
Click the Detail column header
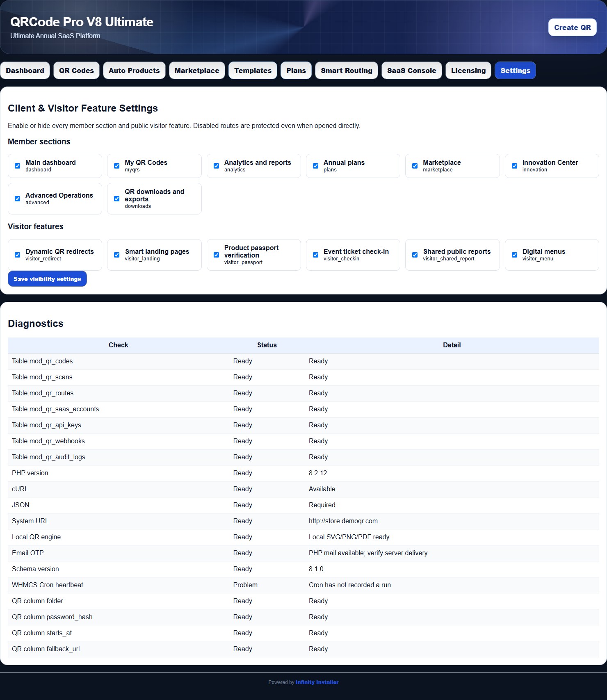452,345
